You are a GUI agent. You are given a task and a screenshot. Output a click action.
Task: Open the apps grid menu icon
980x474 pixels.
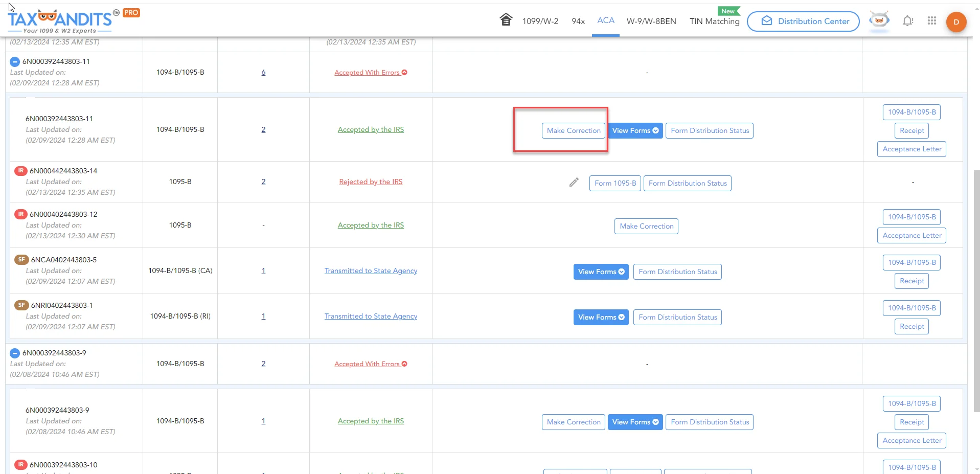coord(931,21)
